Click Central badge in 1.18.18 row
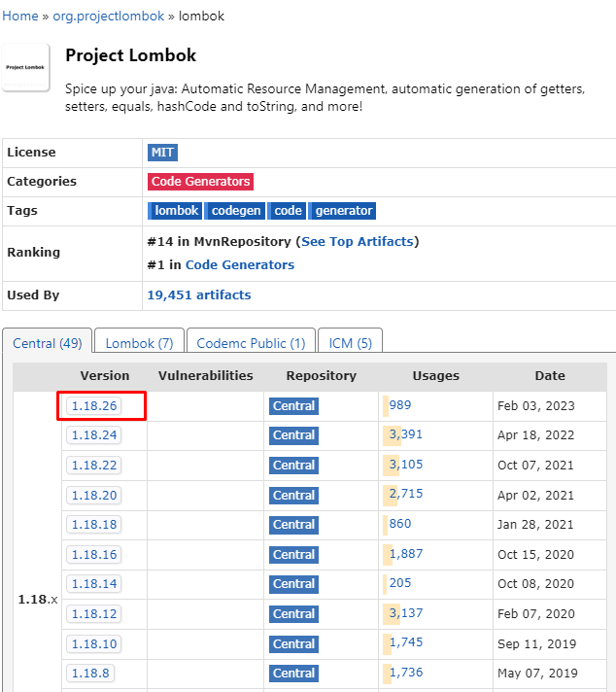The width and height of the screenshot is (616, 692). (293, 524)
